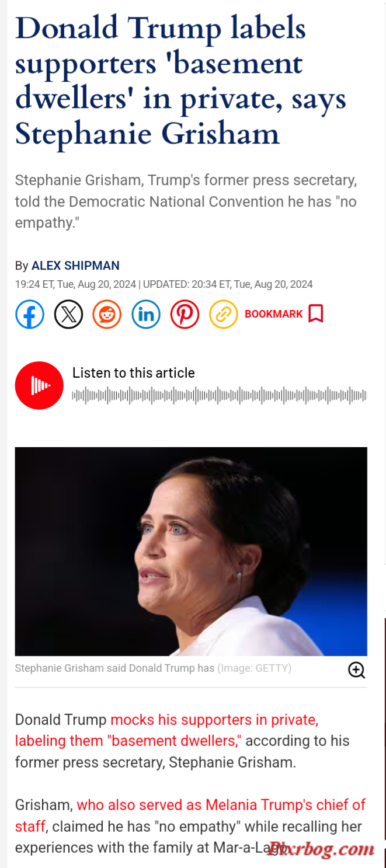The height and width of the screenshot is (868, 386).
Task: Share article on Pinterest
Action: point(185,314)
